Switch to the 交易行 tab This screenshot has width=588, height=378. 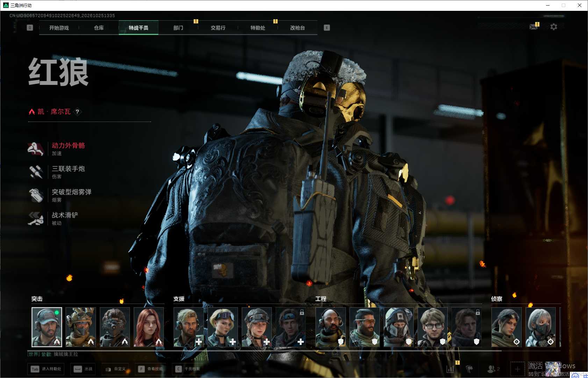[x=218, y=28]
